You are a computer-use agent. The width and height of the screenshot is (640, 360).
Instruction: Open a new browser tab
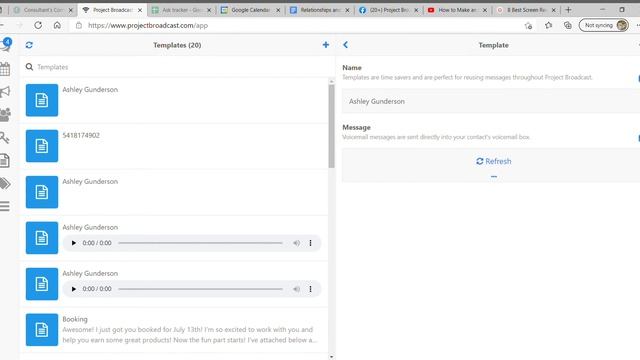[x=568, y=10]
